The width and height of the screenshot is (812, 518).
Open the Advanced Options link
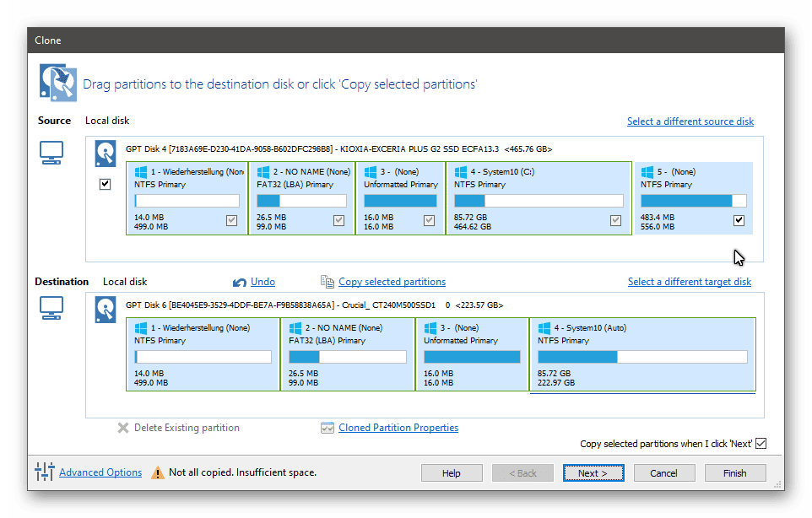tap(100, 472)
